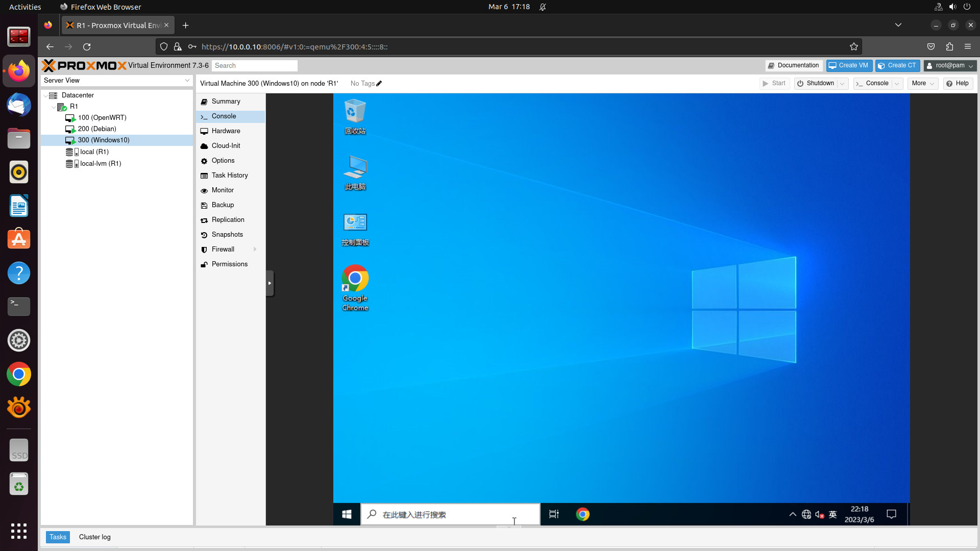Open the More dropdown menu
Screen dimensions: 980x551
(x=923, y=84)
